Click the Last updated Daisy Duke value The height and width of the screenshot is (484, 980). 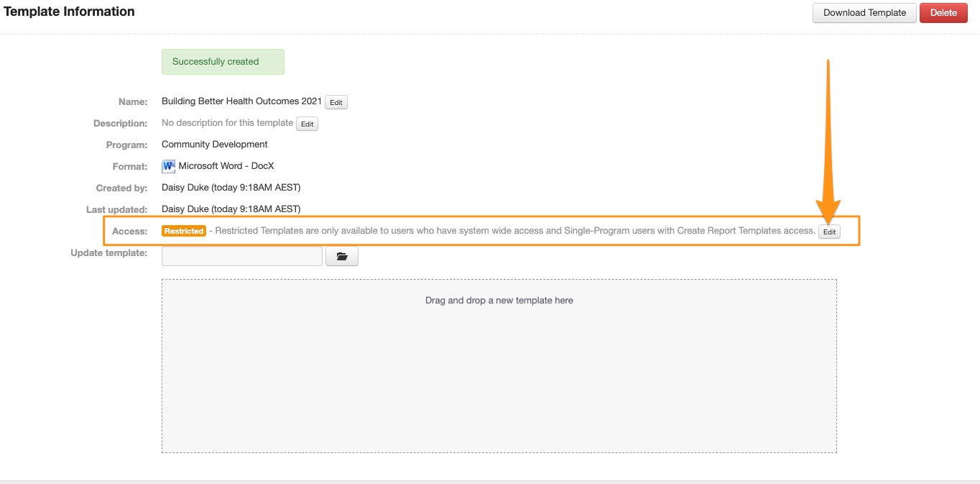tap(231, 209)
